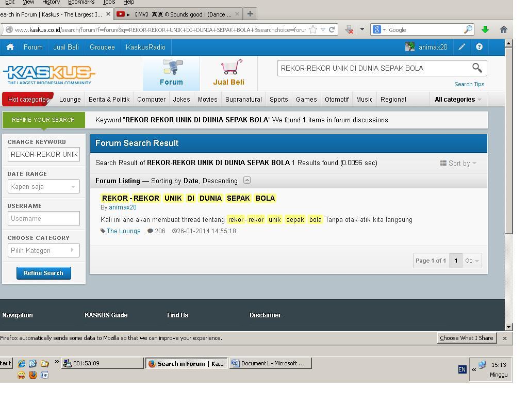Image resolution: width=528 pixels, height=420 pixels.
Task: Open the Sort by dropdown
Action: (458, 163)
